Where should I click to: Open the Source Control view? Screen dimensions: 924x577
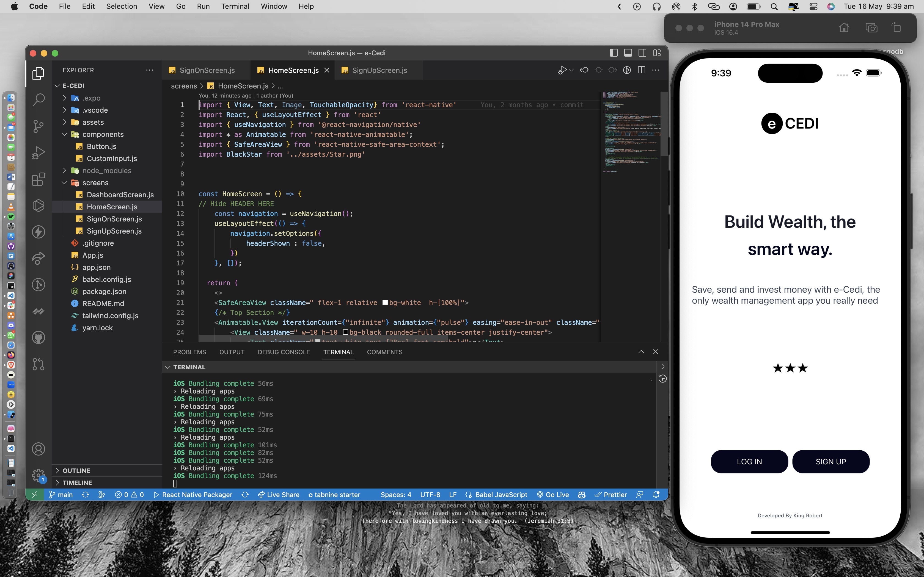point(38,126)
